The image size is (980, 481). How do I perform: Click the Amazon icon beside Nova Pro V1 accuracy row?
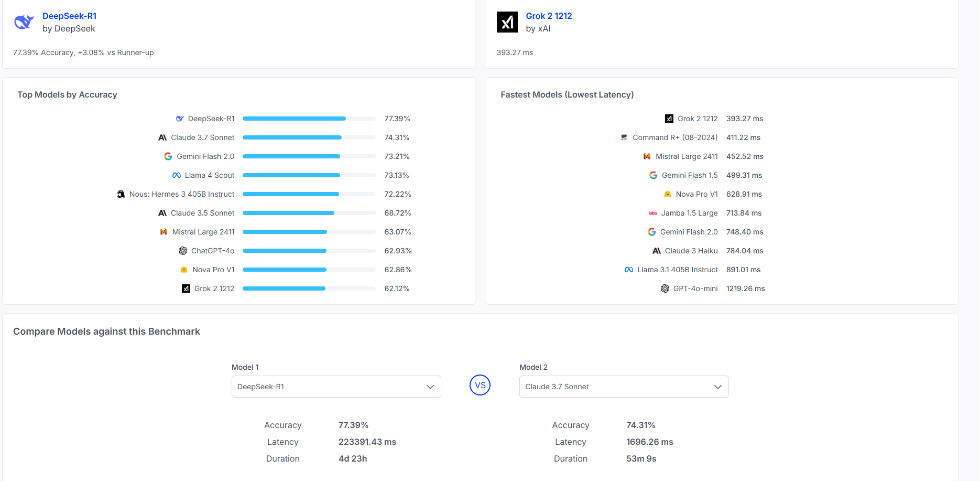pos(184,270)
